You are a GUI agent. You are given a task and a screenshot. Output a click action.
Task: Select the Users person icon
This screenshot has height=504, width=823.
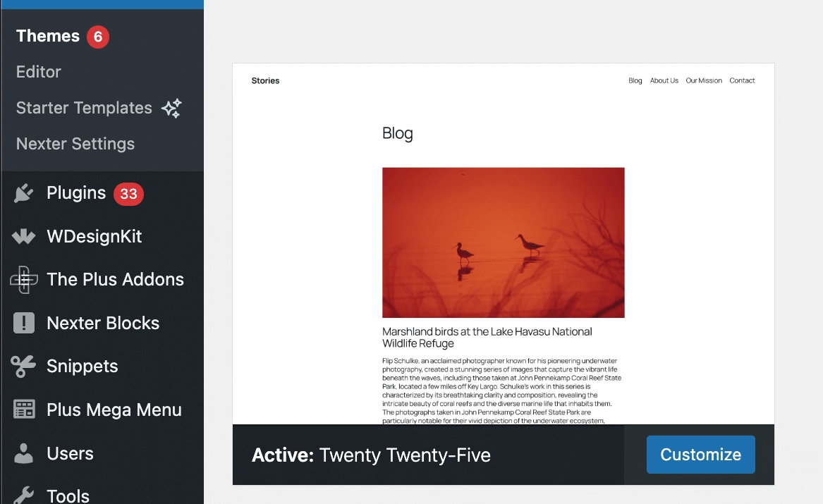pyautogui.click(x=23, y=453)
